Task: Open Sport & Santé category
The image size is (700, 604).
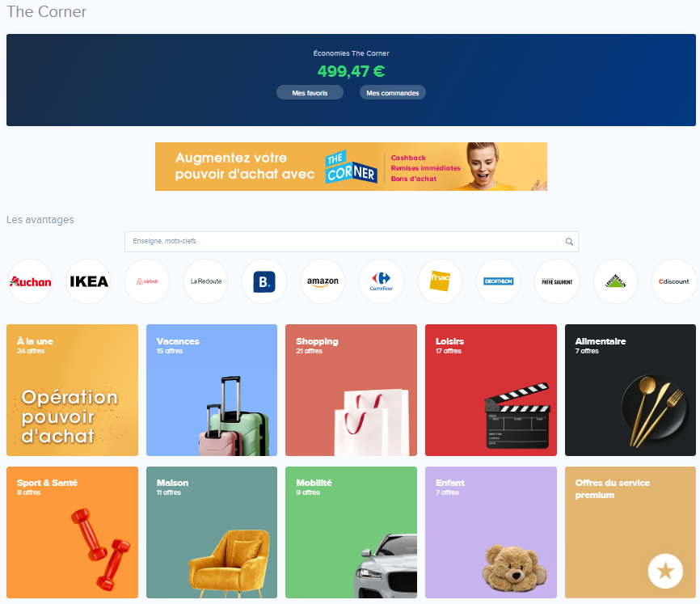Action: coord(72,532)
